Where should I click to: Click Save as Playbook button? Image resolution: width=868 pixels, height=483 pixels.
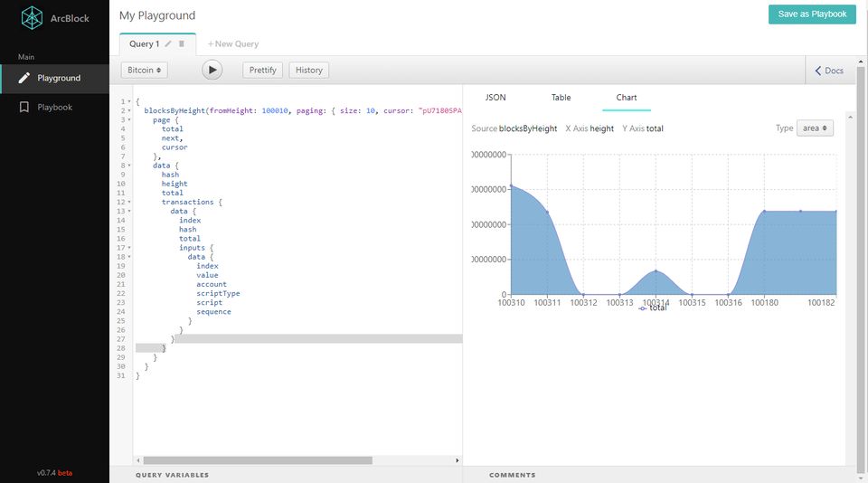tap(811, 14)
